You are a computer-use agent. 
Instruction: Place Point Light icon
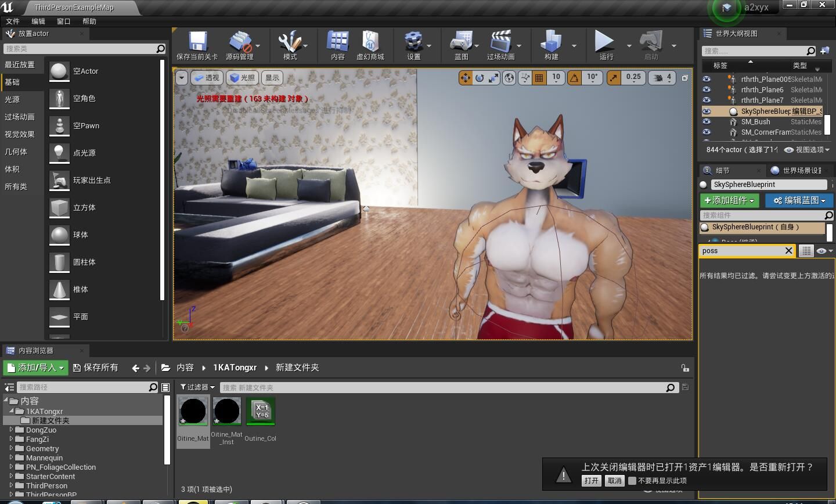pyautogui.click(x=59, y=153)
